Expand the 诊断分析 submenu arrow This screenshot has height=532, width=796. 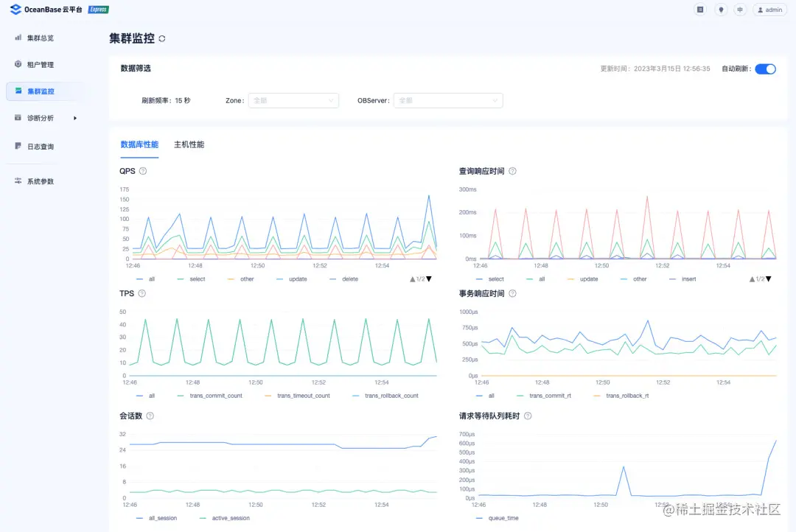tap(75, 119)
